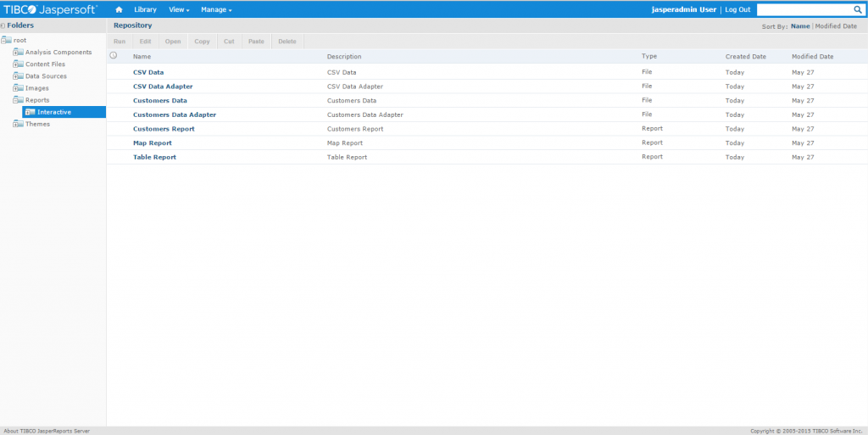
Task: Click the Paste toolbar button
Action: click(x=256, y=42)
